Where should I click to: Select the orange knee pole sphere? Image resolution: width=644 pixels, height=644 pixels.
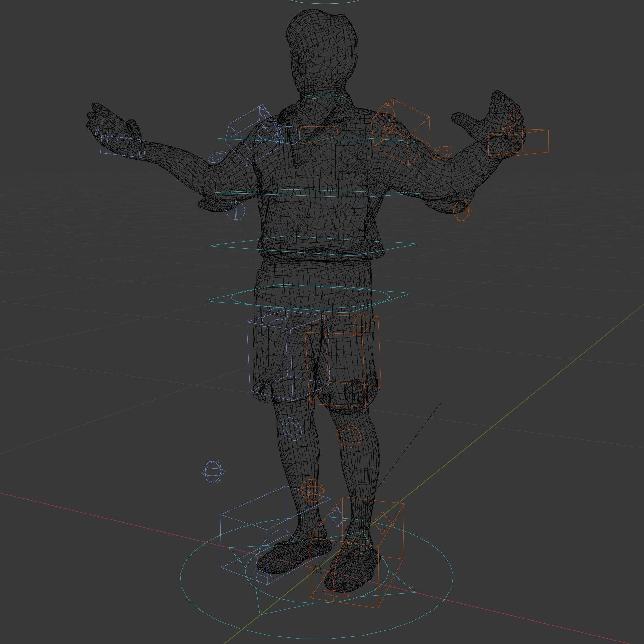(312, 490)
